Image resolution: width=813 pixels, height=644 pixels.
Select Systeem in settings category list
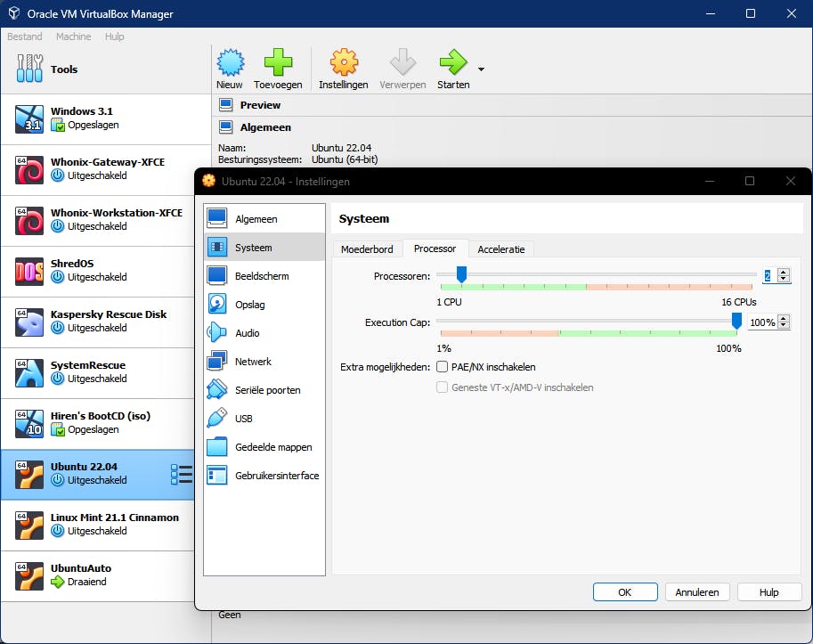pyautogui.click(x=264, y=247)
